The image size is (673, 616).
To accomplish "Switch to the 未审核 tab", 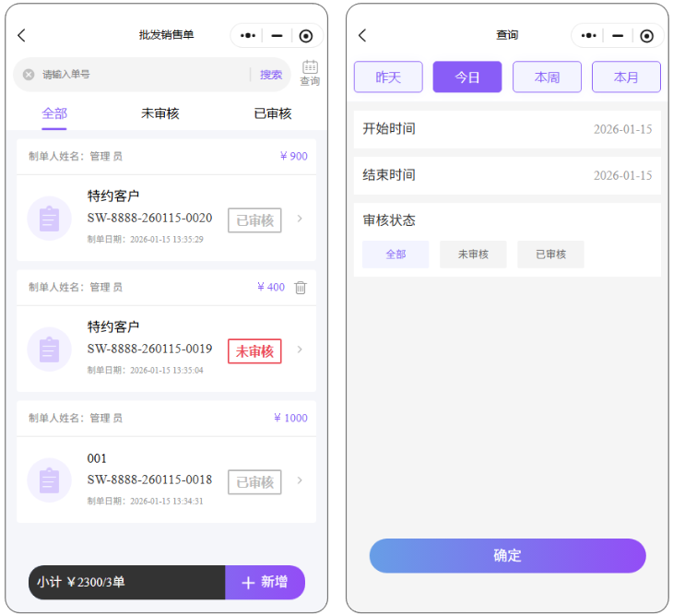I will point(160,113).
